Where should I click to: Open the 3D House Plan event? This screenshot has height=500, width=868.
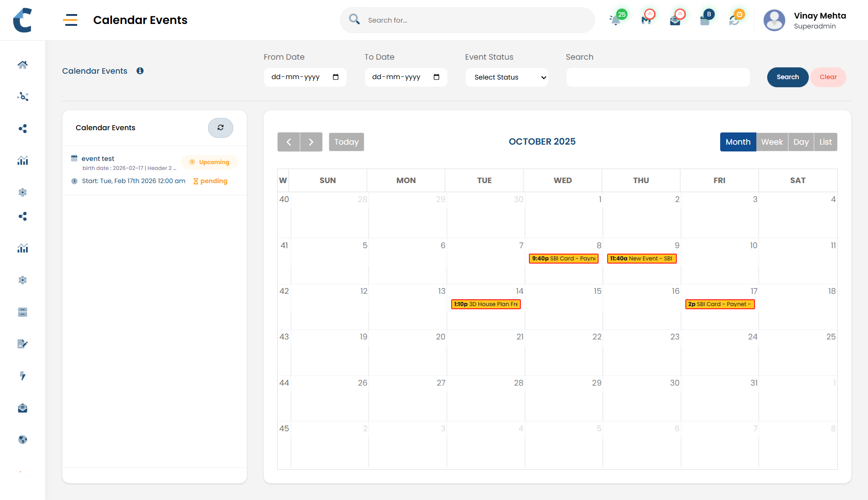(x=486, y=304)
